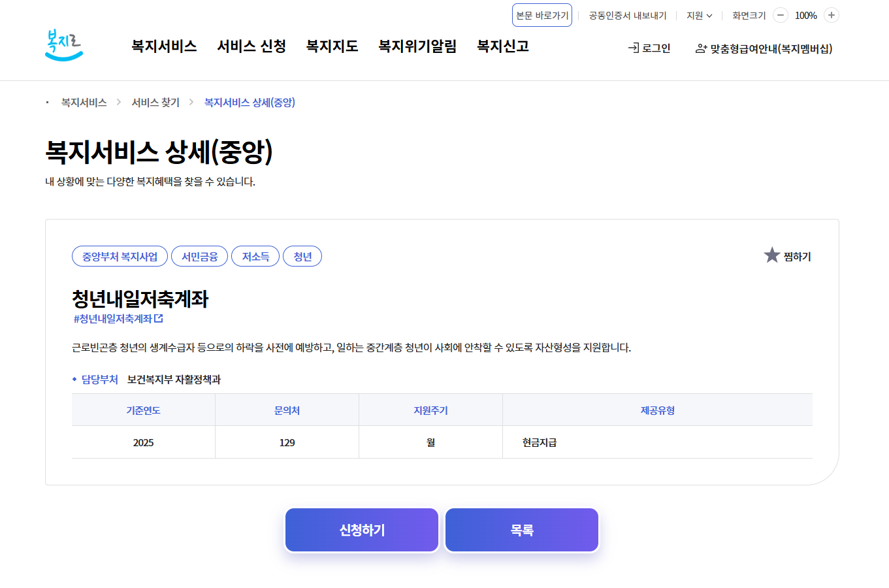Decrease screen size with minus button

pyautogui.click(x=781, y=15)
